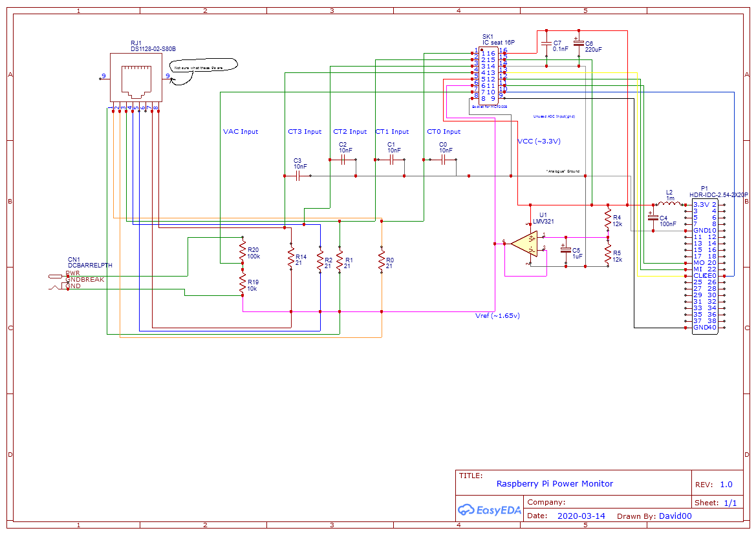Click the "3.3V" pin label on P1
Viewport: 756px width, 535px height.
point(702,205)
